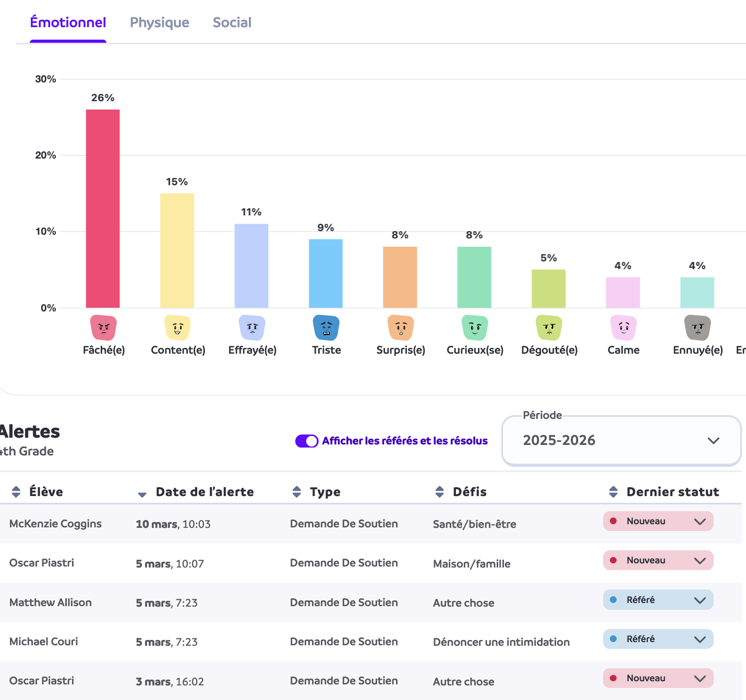746x700 pixels.
Task: Click the Triste sad face icon
Action: (326, 328)
